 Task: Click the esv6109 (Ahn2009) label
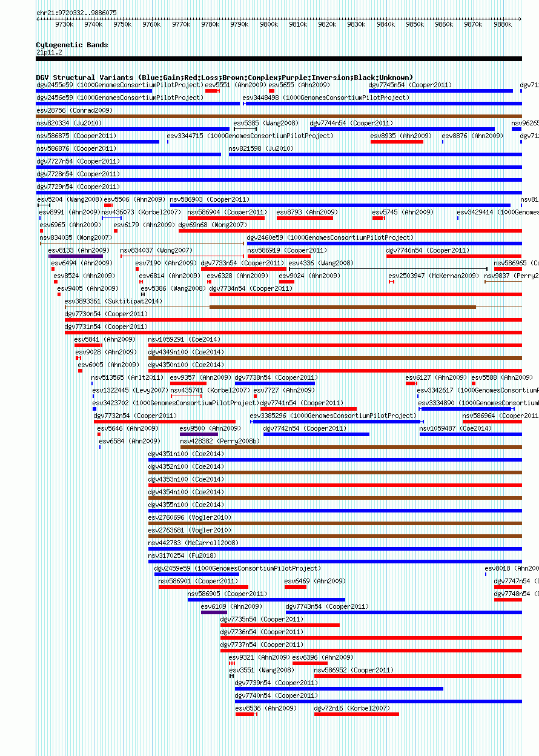tap(231, 606)
